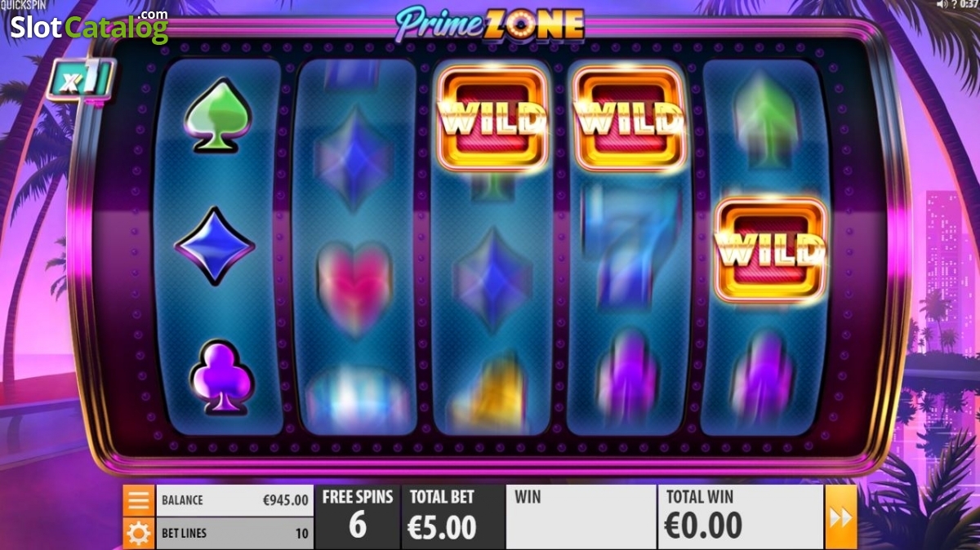Open the help question mark icon
The height and width of the screenshot is (550, 980).
tap(954, 4)
